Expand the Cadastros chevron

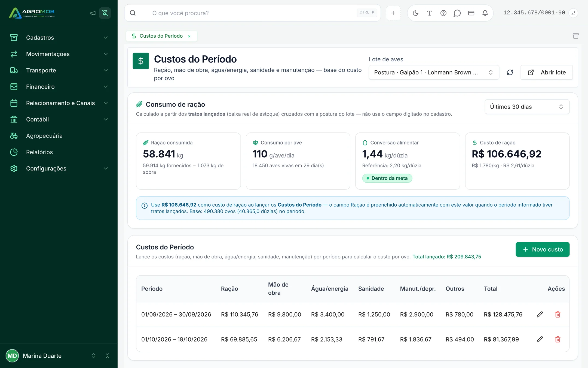106,38
